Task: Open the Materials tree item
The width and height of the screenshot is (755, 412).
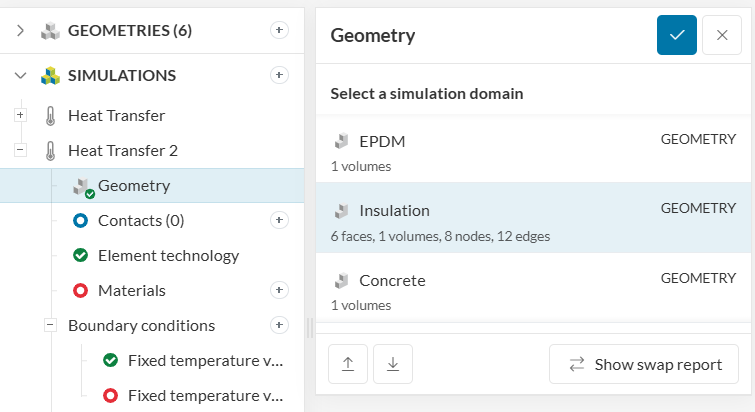Action: click(131, 290)
